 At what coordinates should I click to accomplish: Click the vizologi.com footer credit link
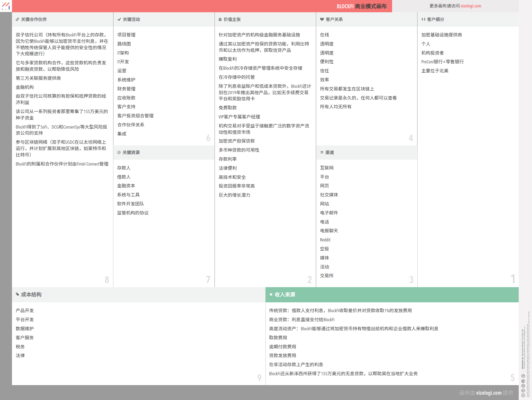pos(489,393)
